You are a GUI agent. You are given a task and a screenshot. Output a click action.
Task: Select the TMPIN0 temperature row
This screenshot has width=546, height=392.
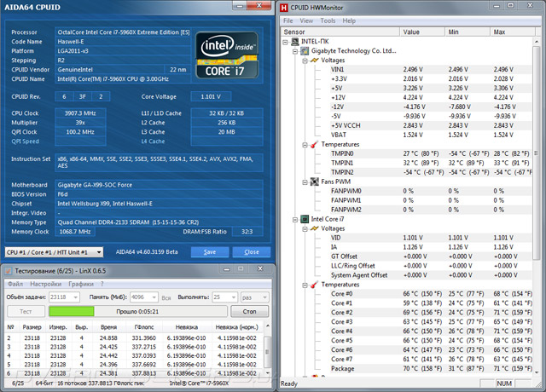(431, 153)
